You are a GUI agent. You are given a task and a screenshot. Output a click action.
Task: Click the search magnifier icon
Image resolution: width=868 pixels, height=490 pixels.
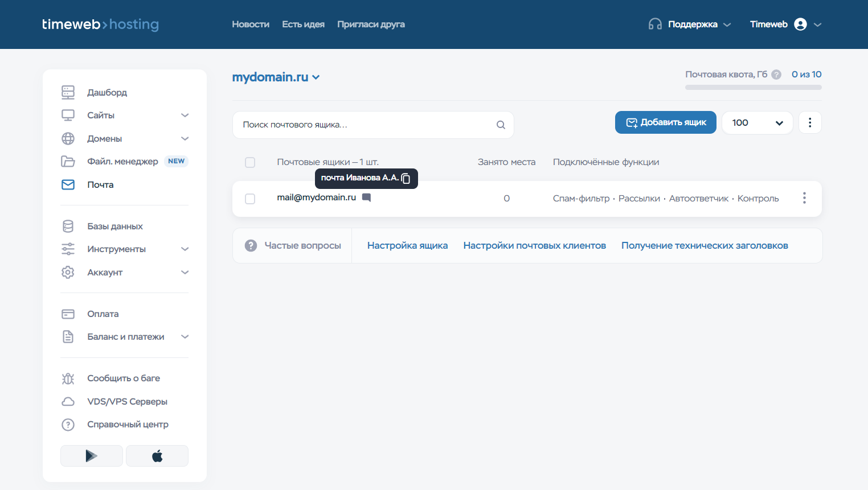tap(501, 125)
